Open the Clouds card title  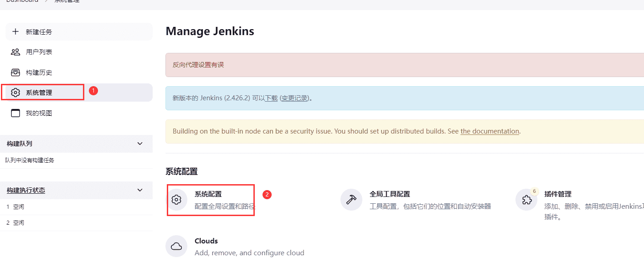206,241
